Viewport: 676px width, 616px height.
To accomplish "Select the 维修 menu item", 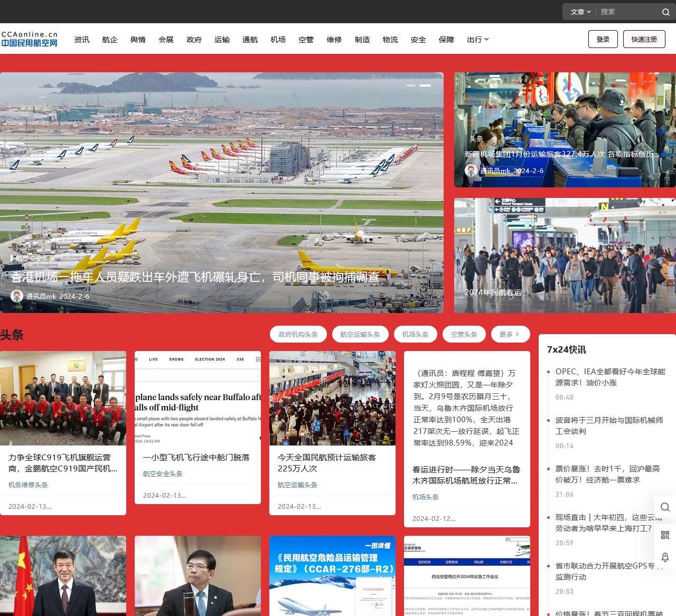I will [334, 40].
